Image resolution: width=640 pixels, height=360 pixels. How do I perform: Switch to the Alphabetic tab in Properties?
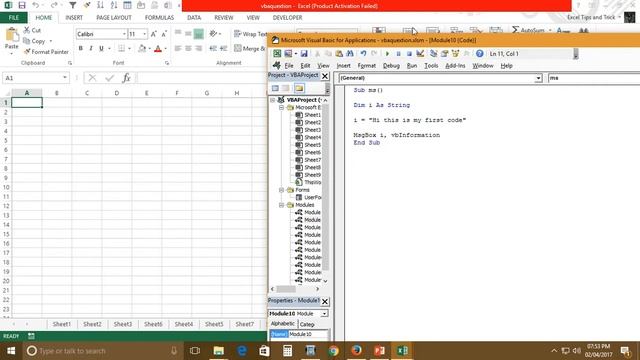pyautogui.click(x=282, y=324)
